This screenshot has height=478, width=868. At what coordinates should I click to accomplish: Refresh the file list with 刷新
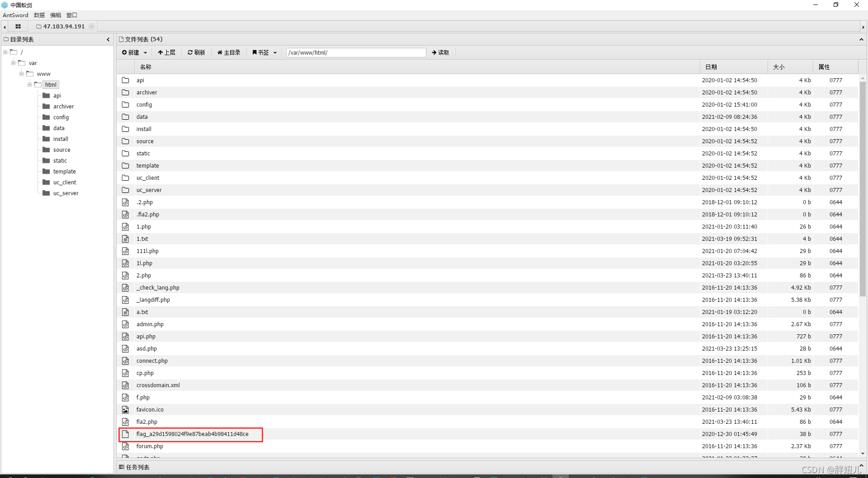click(196, 52)
